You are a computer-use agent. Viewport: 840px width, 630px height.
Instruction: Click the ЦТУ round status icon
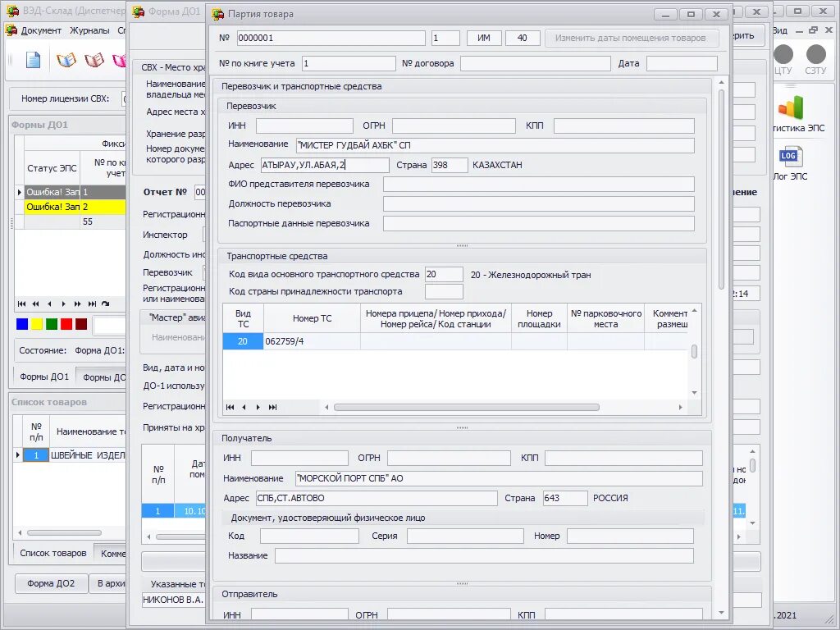pyautogui.click(x=783, y=54)
